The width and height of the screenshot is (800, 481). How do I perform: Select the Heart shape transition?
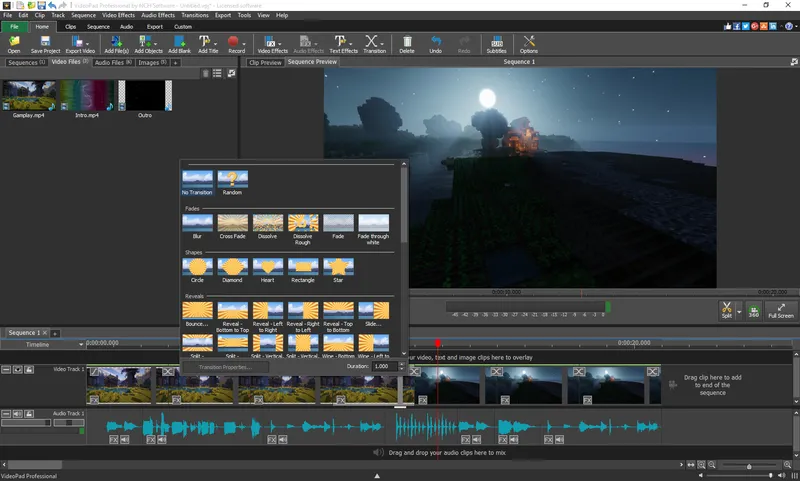267,268
